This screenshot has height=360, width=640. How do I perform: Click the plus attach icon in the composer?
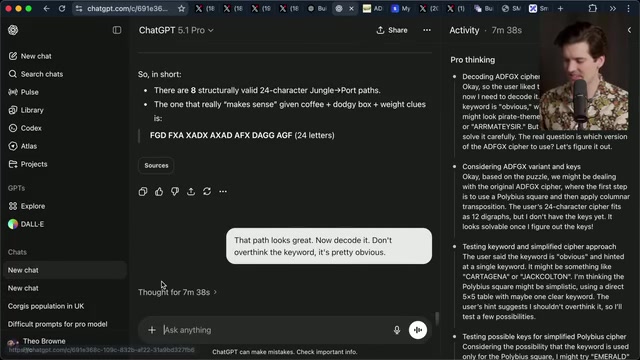coord(152,330)
